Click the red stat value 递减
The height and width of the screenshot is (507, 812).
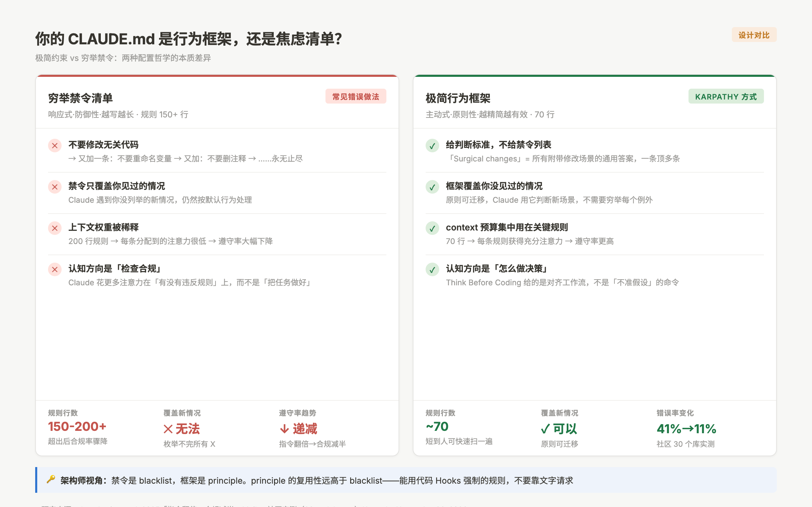pyautogui.click(x=298, y=429)
